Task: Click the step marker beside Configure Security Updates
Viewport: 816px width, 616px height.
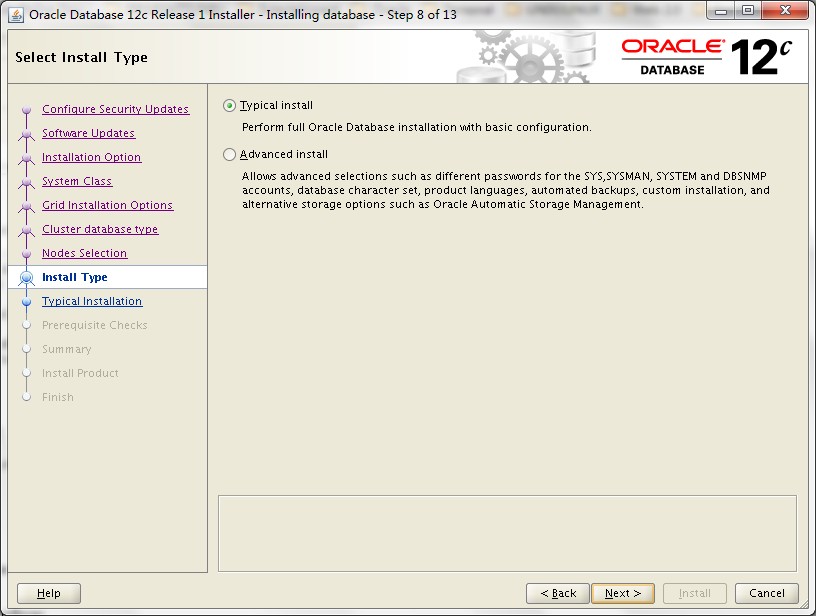Action: pos(27,110)
